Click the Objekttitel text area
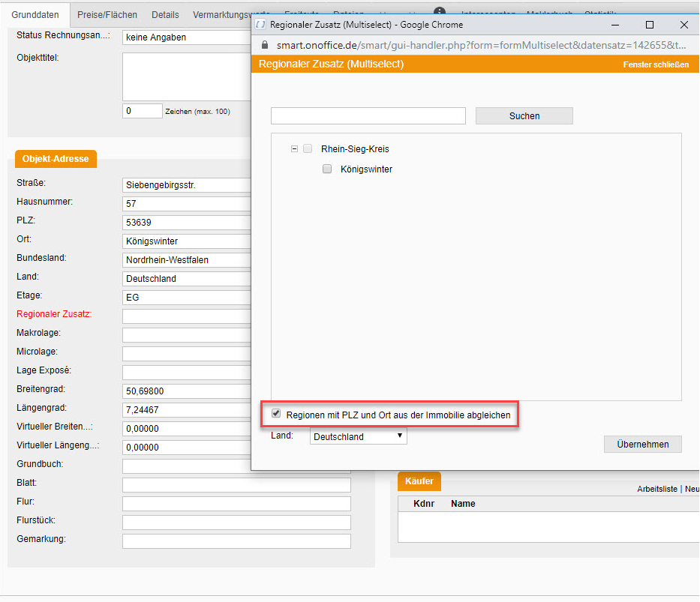The height and width of the screenshot is (602, 700). (186, 76)
